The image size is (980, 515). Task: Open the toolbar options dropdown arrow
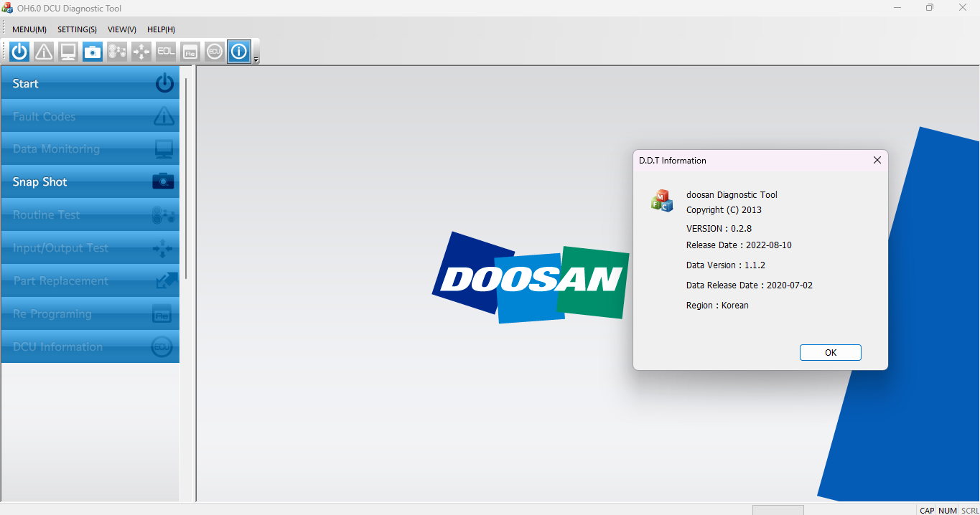click(256, 60)
